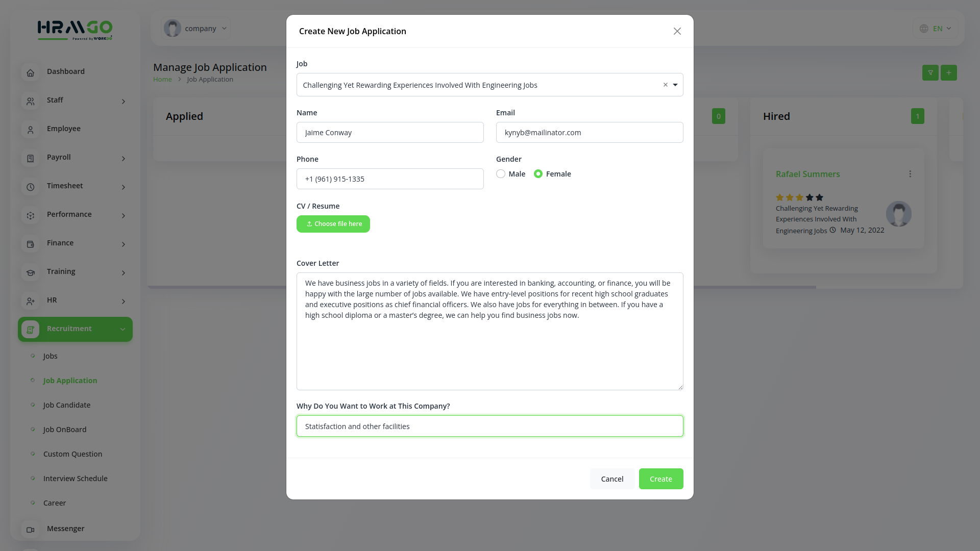Open the Job selection dropdown arrow
Screen dimensions: 980x551
pos(675,85)
